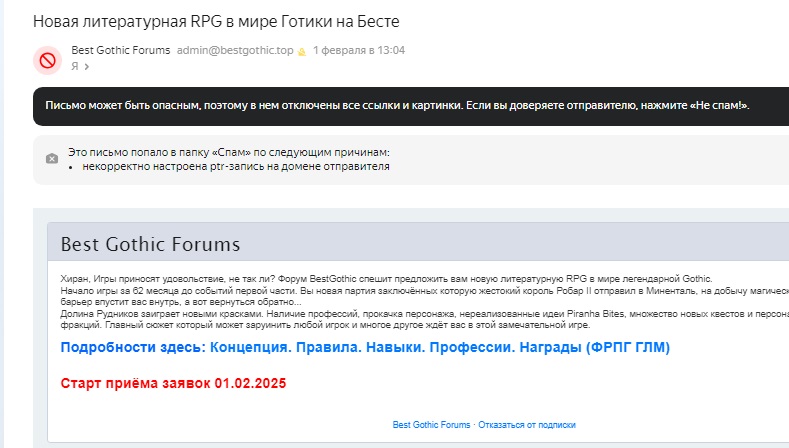
Task: Click the ptr-запись spam reason bullet line
Action: pyautogui.click(x=236, y=166)
